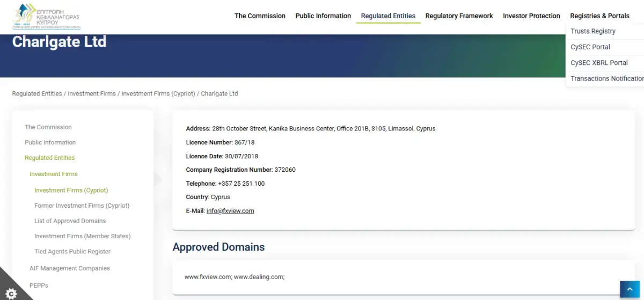Image resolution: width=644 pixels, height=300 pixels.
Task: Open Investor Protection menu
Action: click(x=531, y=16)
